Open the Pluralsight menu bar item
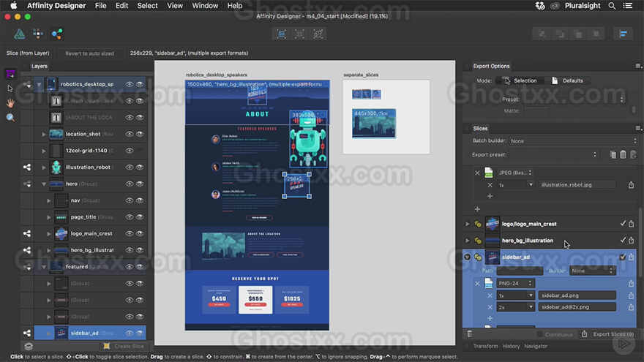The height and width of the screenshot is (362, 644). tap(582, 6)
